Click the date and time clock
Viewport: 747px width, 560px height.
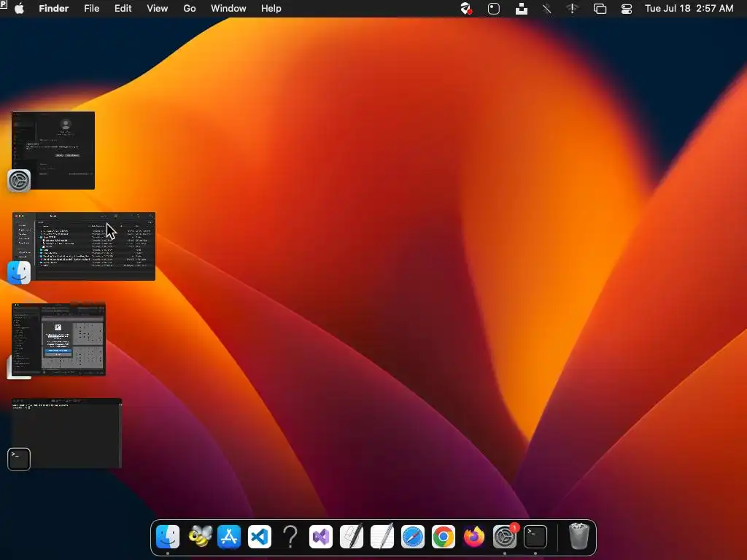[x=689, y=9]
